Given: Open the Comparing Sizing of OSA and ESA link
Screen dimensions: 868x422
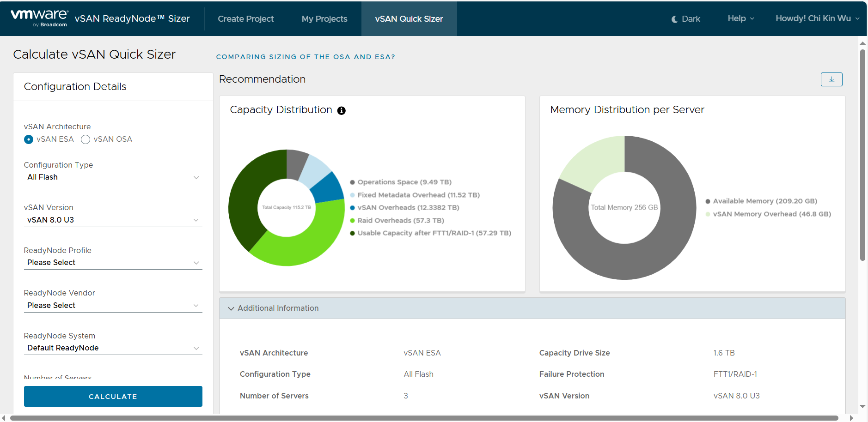Looking at the screenshot, I should coord(306,57).
